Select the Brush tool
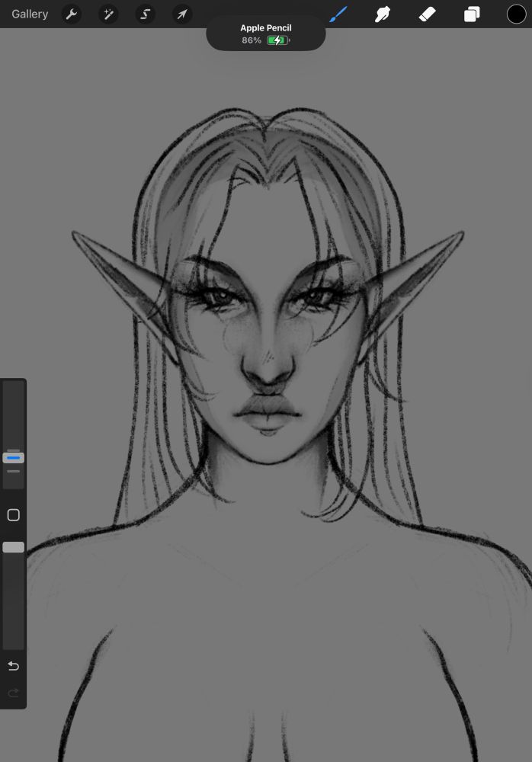 [x=338, y=14]
